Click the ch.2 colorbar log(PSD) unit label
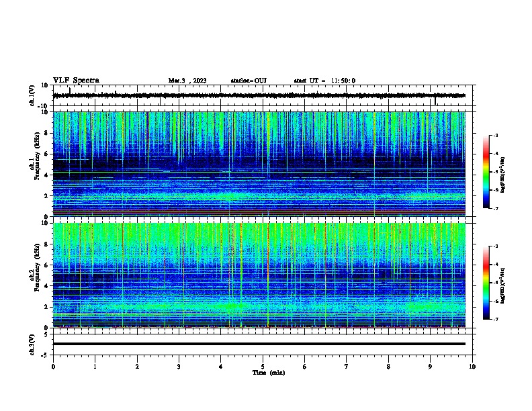The height and width of the screenshot is (411, 532). coord(502,286)
